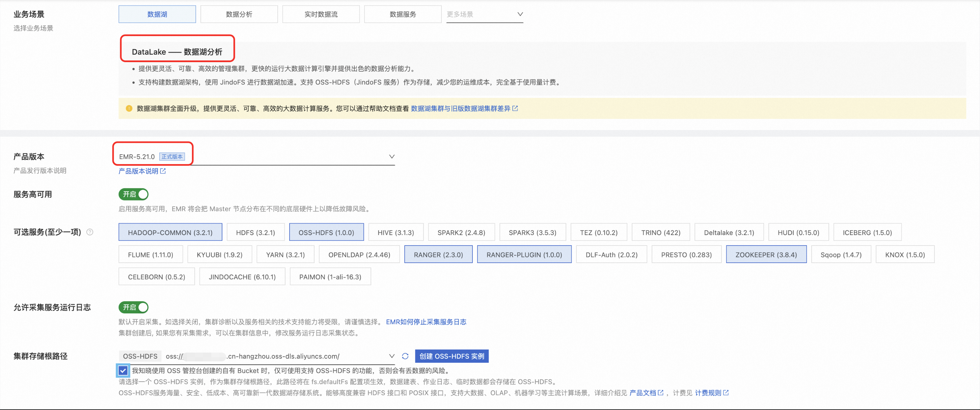
Task: Open the 数据湖集群与旧版数据湖集群差异 link
Action: point(460,108)
